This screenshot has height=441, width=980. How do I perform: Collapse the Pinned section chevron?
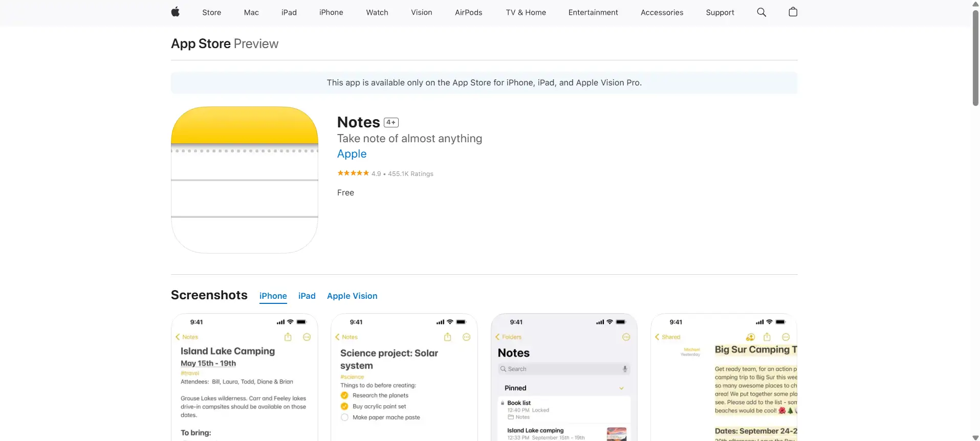[622, 388]
